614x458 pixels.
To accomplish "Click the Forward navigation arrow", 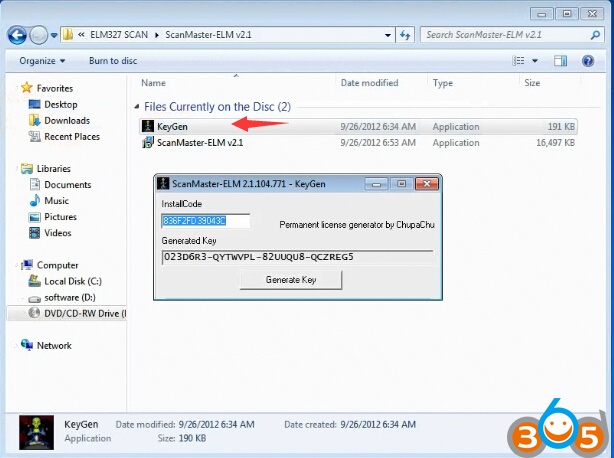I will 39,36.
